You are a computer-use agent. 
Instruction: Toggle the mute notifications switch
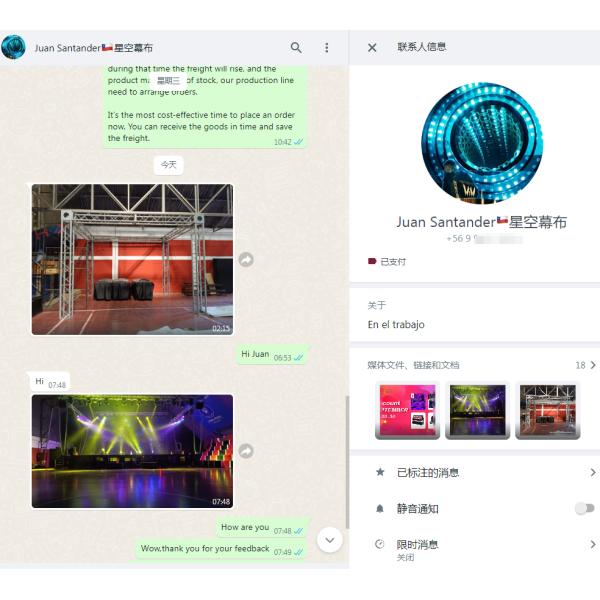[x=584, y=508]
